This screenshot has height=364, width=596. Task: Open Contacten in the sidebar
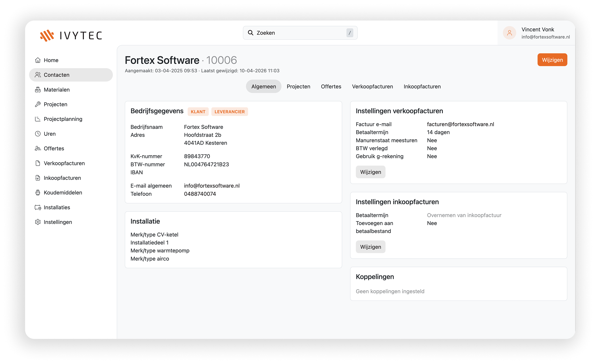point(71,75)
